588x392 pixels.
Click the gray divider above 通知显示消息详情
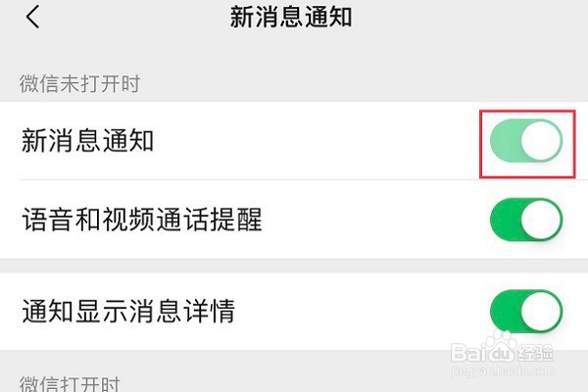[x=294, y=266]
